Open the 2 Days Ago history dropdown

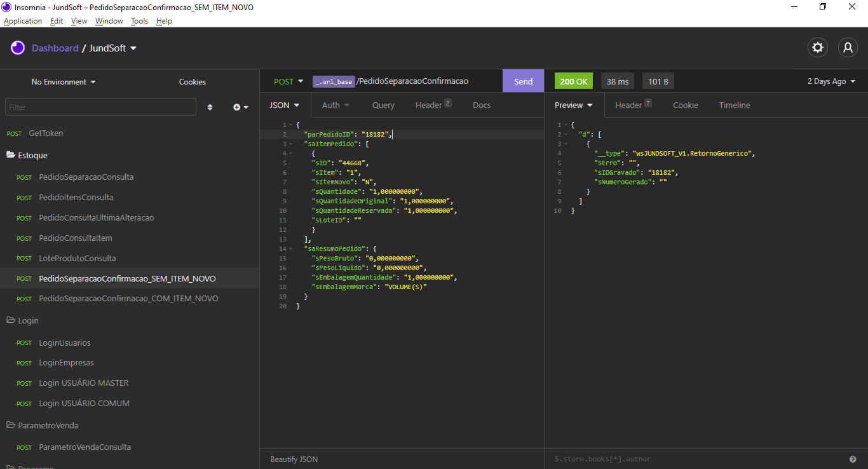pos(832,81)
